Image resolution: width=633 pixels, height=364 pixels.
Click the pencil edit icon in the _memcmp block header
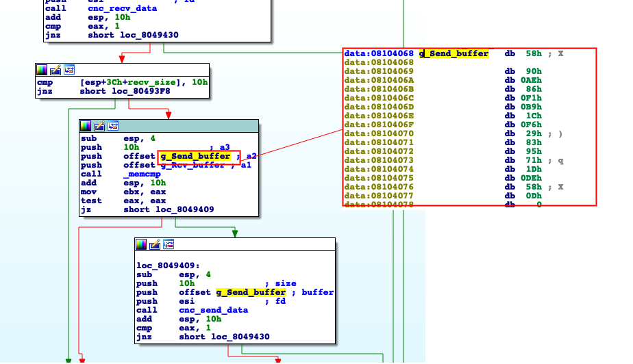(99, 126)
